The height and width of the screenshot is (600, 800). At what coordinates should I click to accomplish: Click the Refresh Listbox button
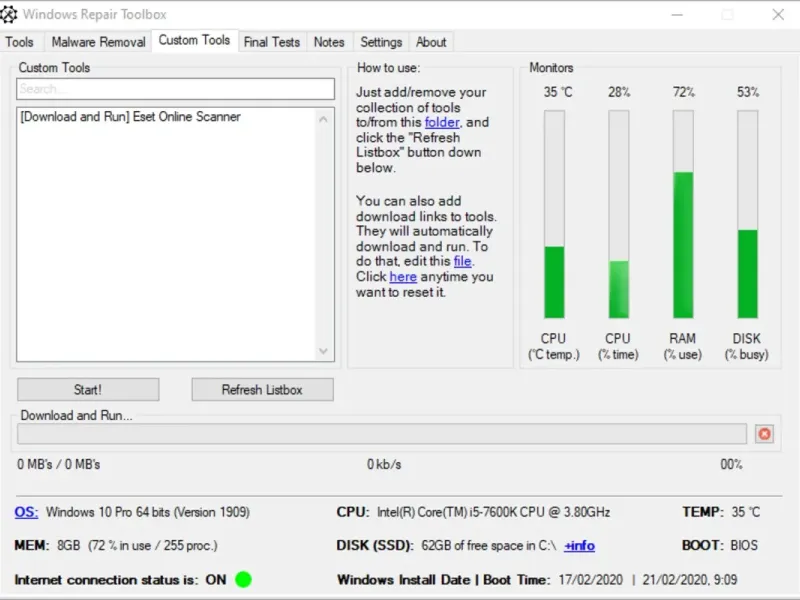[x=262, y=390]
